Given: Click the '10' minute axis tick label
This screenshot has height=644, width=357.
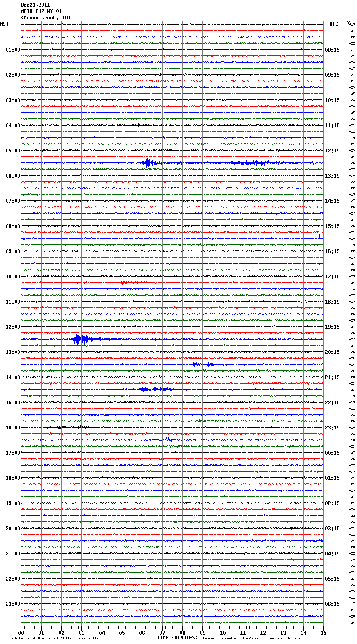Looking at the screenshot, I should (223, 633).
